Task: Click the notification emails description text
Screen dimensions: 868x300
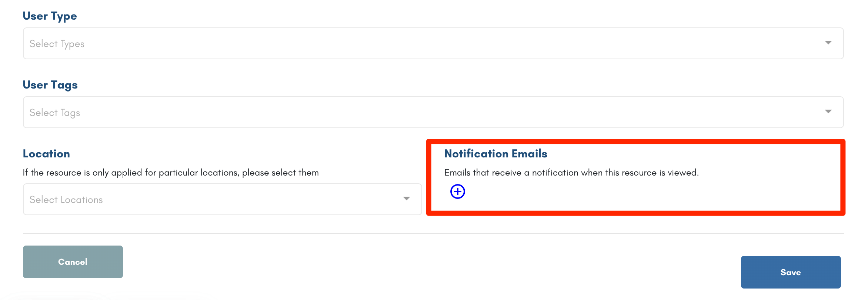Action: (x=571, y=173)
